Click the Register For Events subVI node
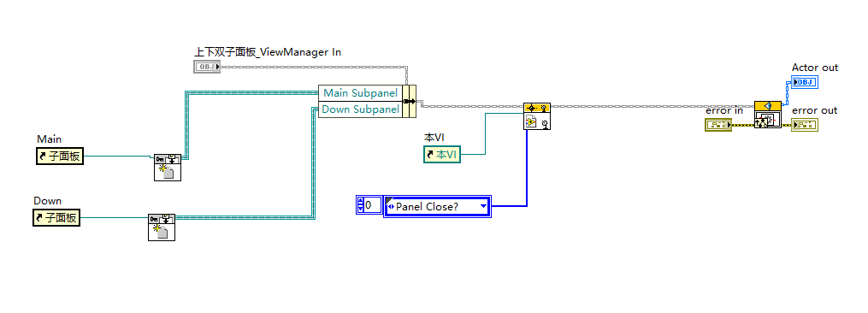868x313 pixels. [536, 115]
